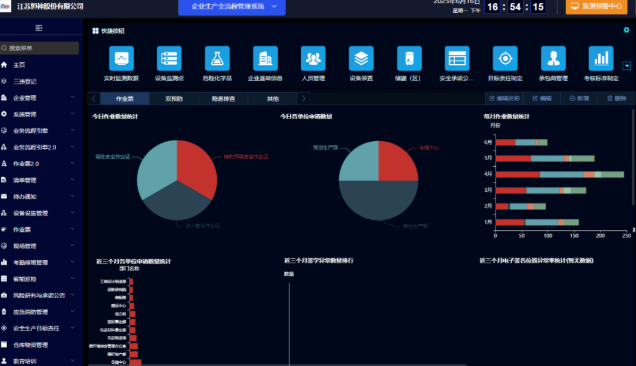636x366 pixels.
Task: Collapse sidebar with the hamburger menu icon
Action: point(39,28)
